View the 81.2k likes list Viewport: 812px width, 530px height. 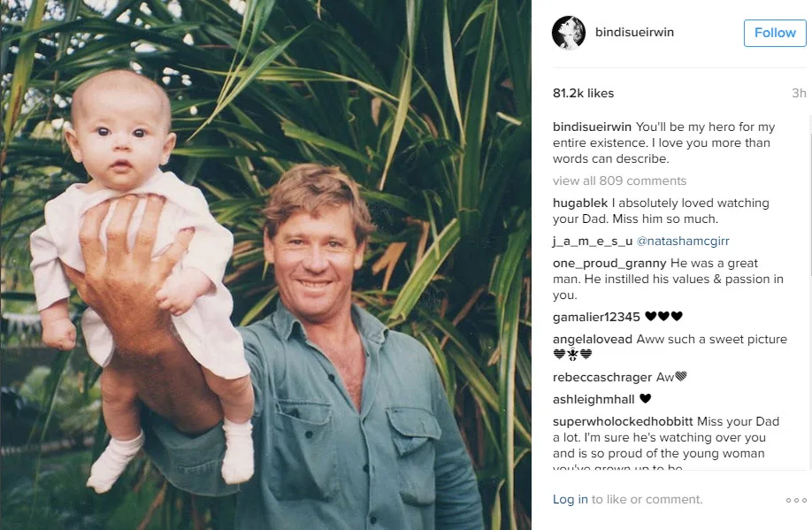(583, 93)
